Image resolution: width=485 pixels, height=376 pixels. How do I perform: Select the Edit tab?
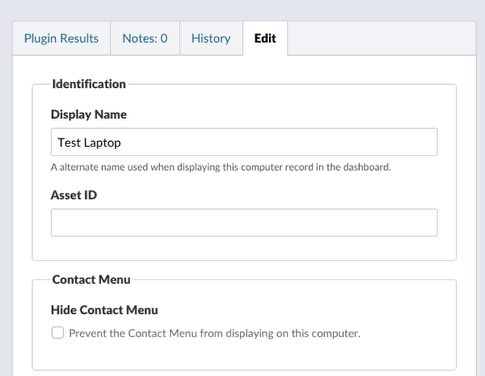[x=265, y=38]
